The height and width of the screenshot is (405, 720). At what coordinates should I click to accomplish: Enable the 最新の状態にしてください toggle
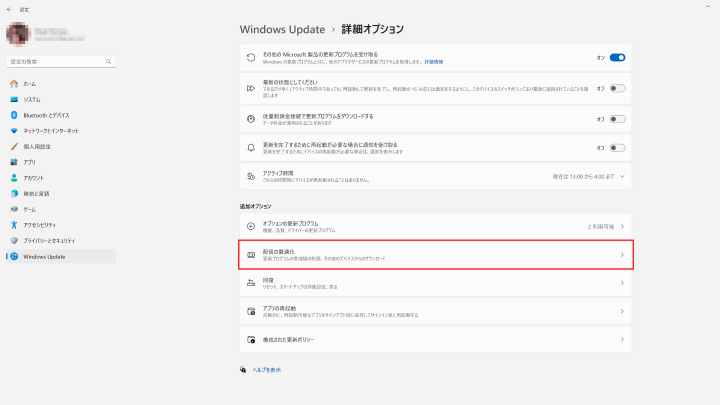point(617,89)
